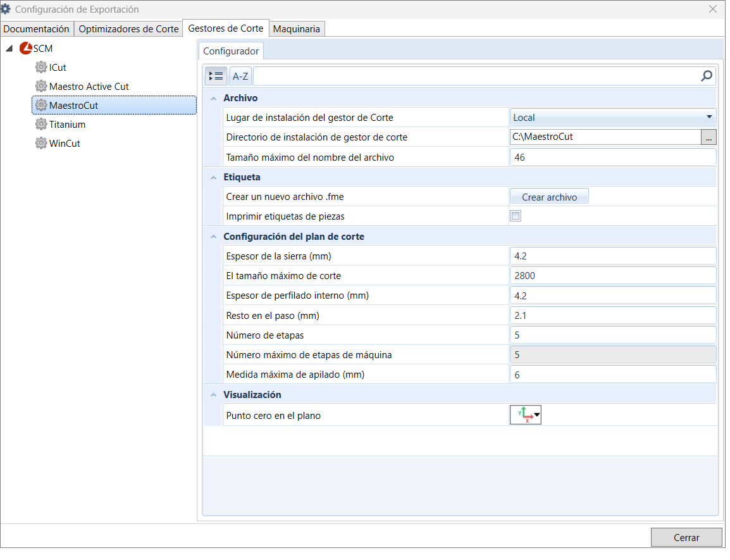
Task: Select the Configurador tab
Action: pos(232,51)
